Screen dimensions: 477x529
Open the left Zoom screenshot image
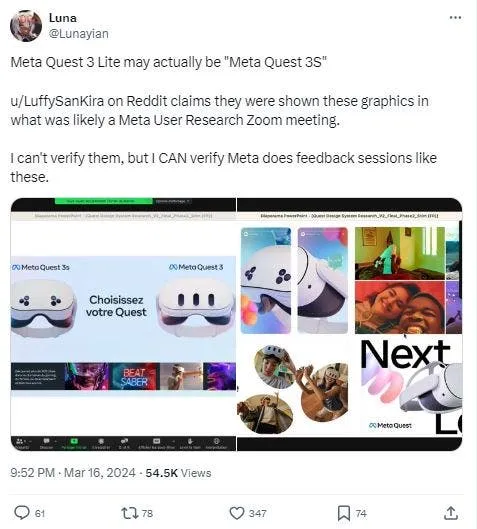[123, 324]
